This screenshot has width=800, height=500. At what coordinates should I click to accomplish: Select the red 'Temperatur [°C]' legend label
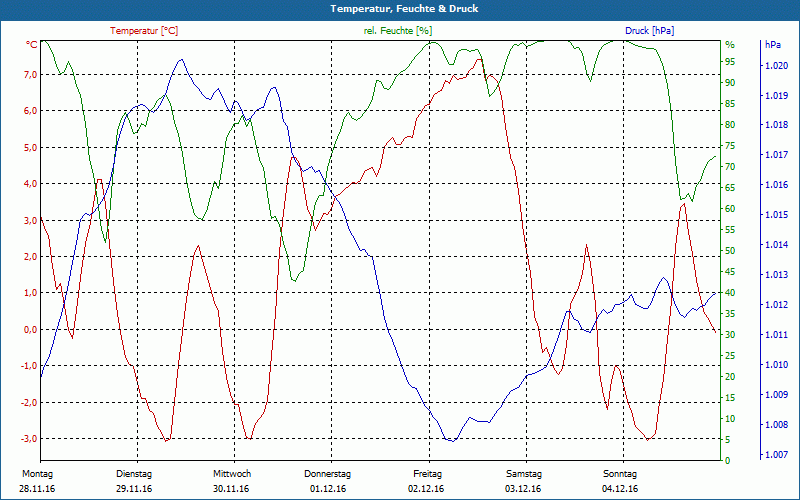pyautogui.click(x=144, y=31)
